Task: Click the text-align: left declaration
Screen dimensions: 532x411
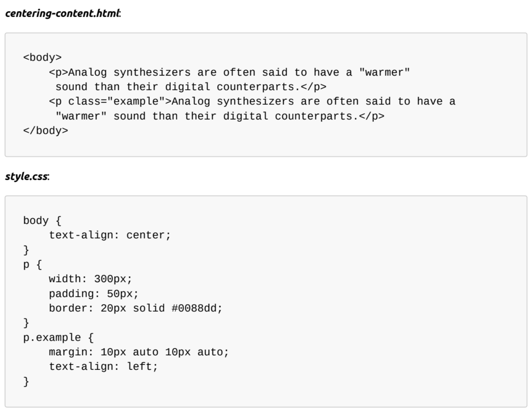Action: click(103, 367)
